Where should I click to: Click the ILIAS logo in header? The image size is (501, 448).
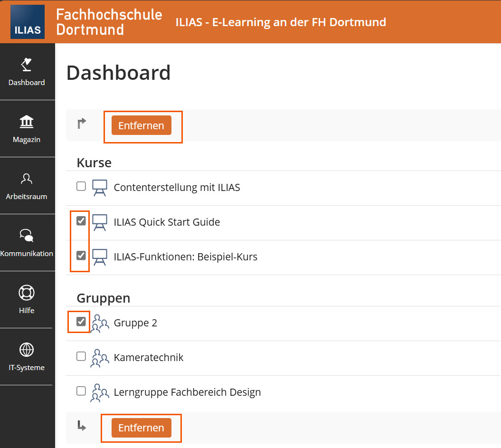[28, 22]
